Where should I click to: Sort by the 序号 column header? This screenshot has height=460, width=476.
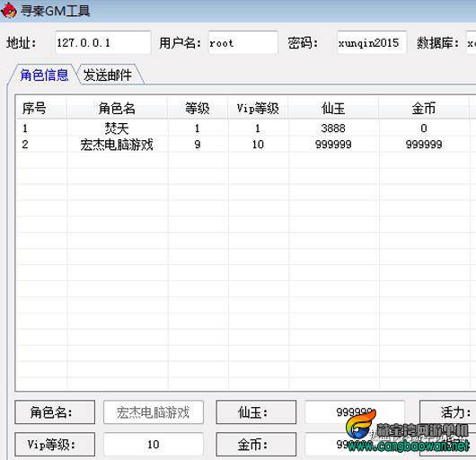pos(41,109)
